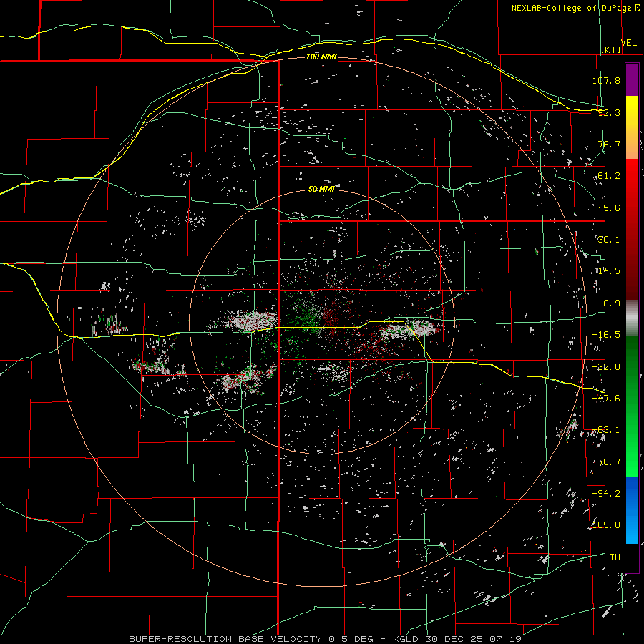Viewport: 644px width, 644px height.
Task: Click the blue segment of the color bar
Action: (632, 510)
